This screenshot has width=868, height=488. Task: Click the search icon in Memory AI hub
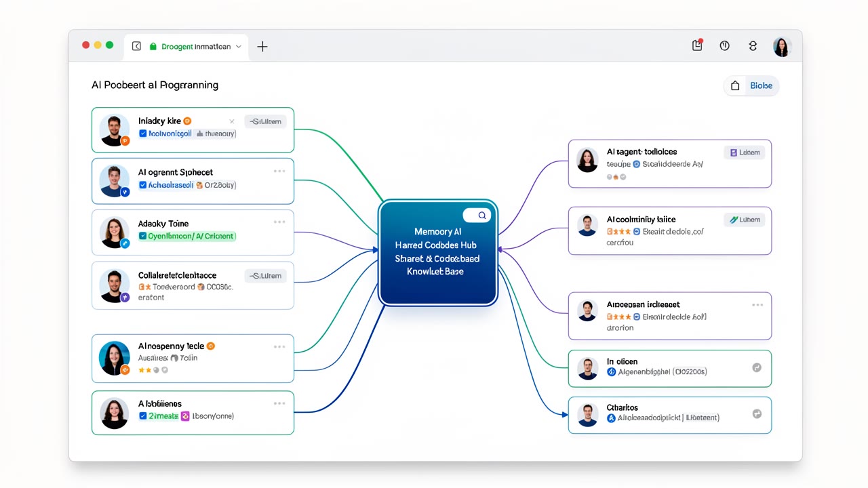pos(481,216)
